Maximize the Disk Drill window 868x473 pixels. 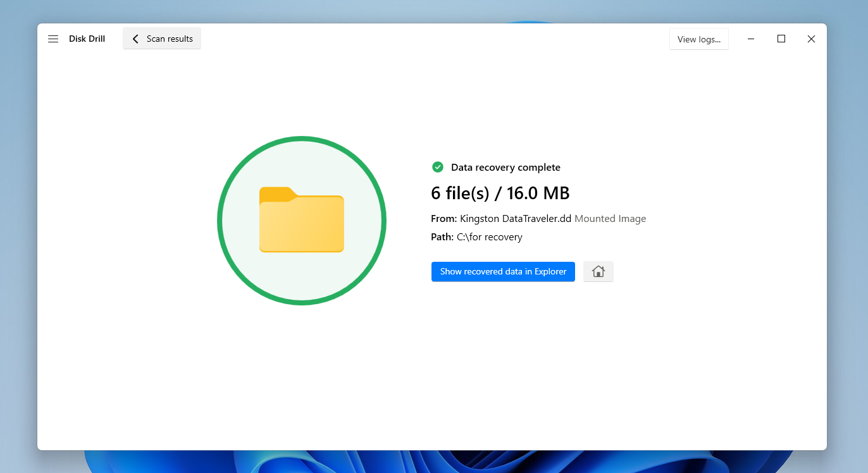coord(781,39)
